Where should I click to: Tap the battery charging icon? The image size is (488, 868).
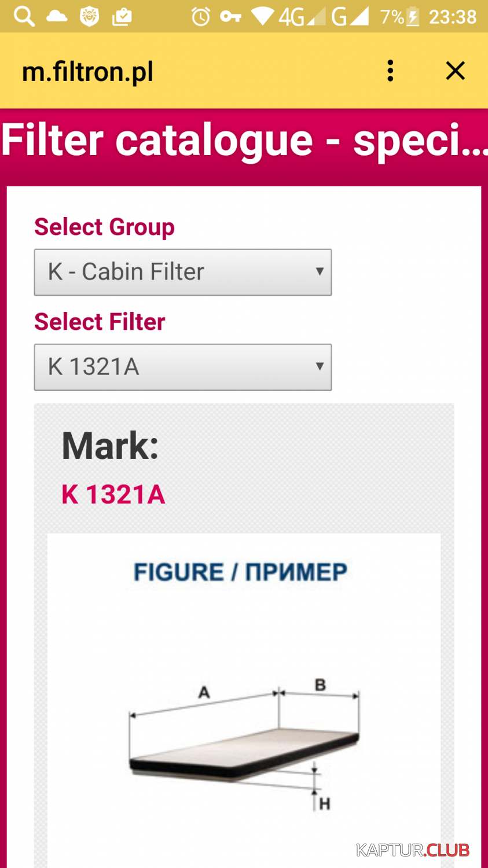(413, 16)
